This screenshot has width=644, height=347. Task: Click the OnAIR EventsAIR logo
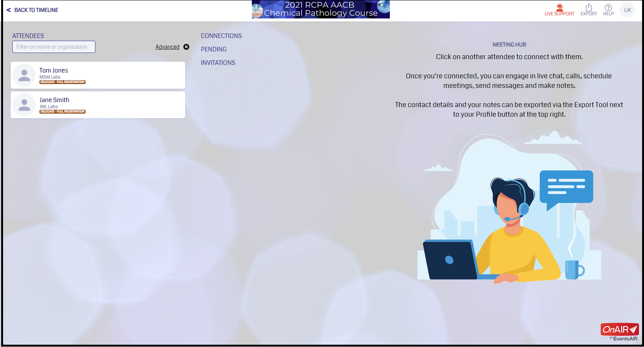[x=619, y=332]
